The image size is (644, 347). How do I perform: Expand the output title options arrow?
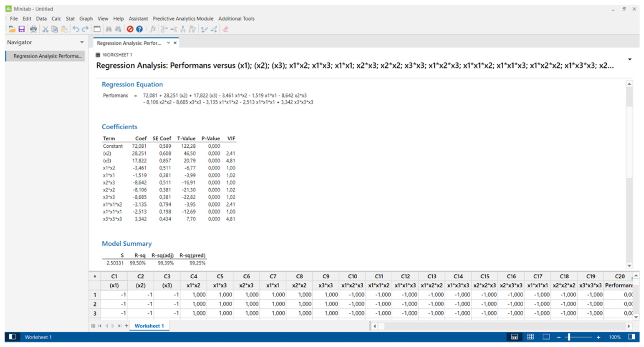coord(630,59)
